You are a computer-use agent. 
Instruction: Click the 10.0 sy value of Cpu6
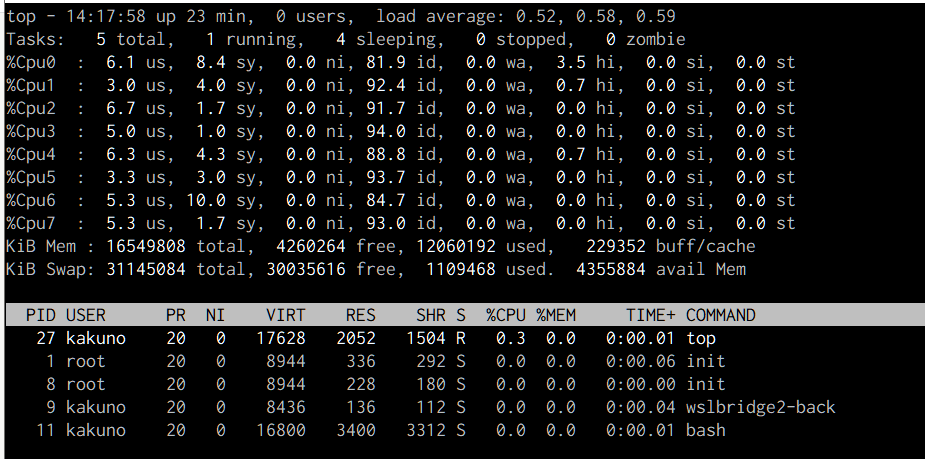click(x=206, y=200)
